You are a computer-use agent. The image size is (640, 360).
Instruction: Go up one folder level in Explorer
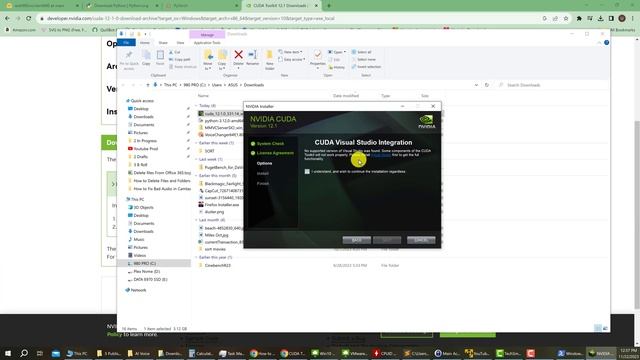(147, 85)
